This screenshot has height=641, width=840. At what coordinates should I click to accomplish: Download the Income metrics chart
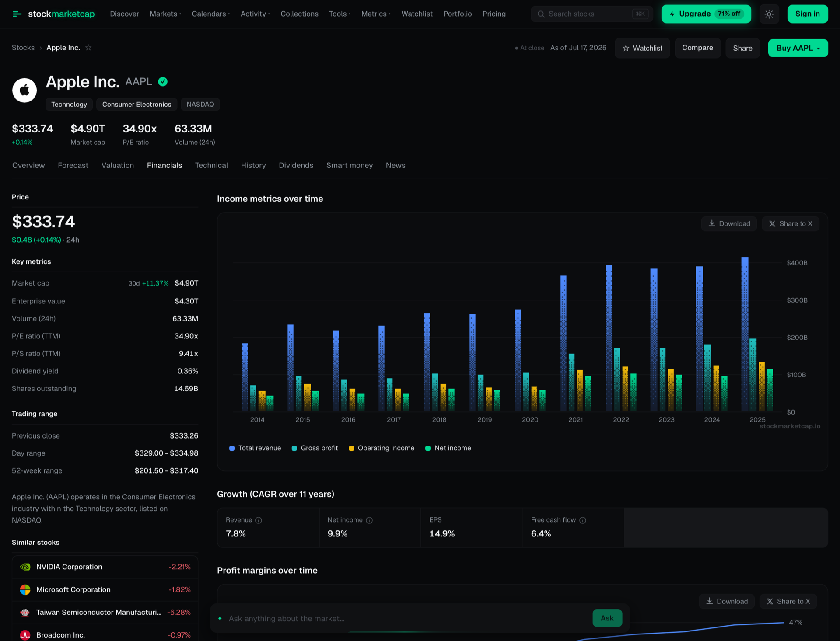pyautogui.click(x=729, y=224)
